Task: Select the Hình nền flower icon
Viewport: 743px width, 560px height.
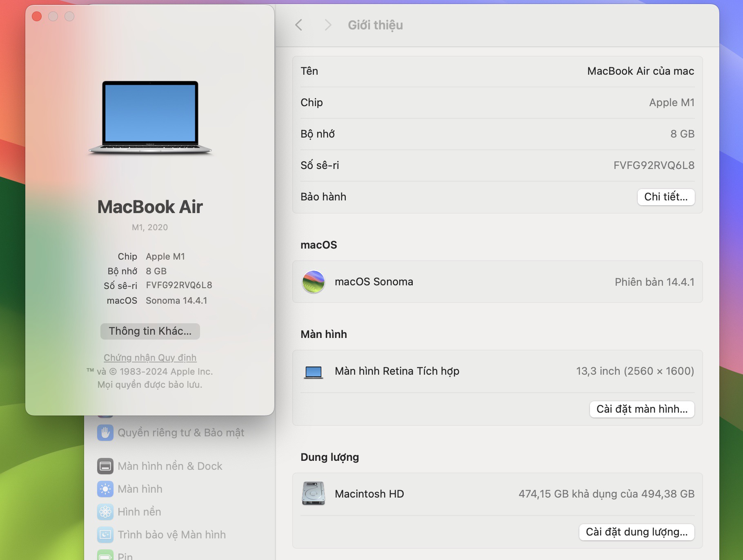Action: (x=105, y=512)
